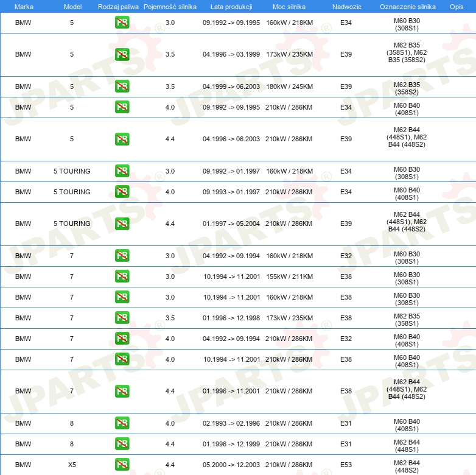Click the petrol icon for the BMW 8 4.4
This screenshot has width=476, height=475.
click(x=122, y=444)
